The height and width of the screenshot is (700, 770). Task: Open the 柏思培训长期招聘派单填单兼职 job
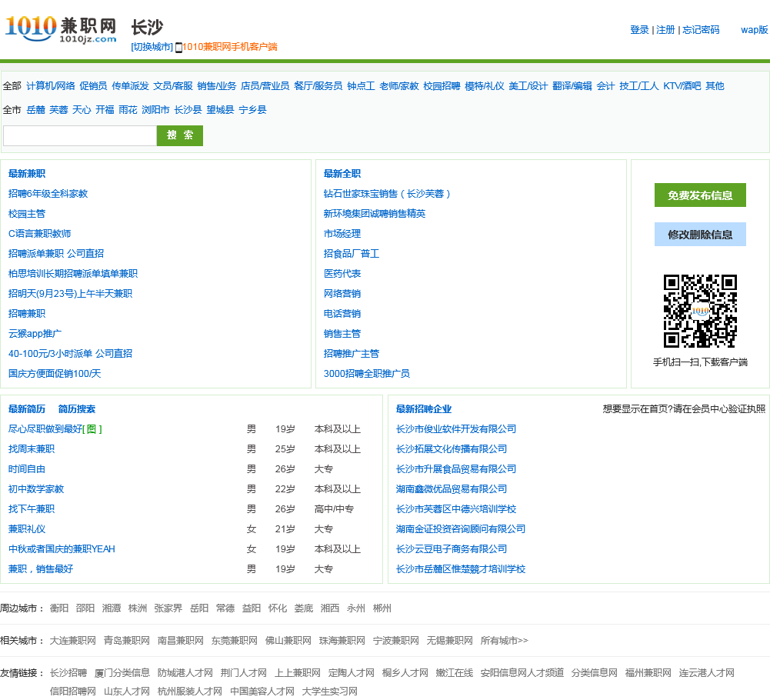(73, 274)
